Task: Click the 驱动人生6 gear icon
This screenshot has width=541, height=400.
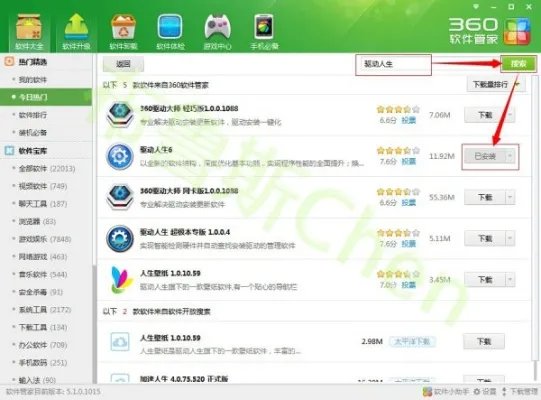Action: (x=119, y=156)
